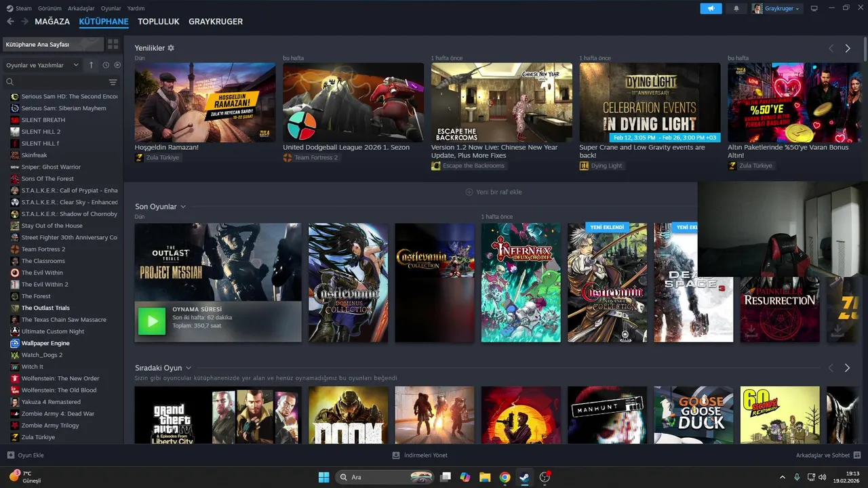Switch to Big Picture mode monitor icon
868x488 pixels.
(x=814, y=8)
